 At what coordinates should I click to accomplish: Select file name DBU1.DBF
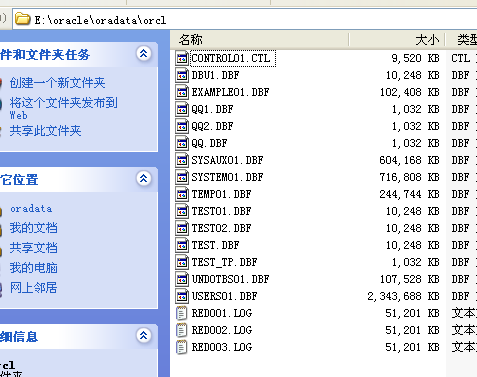(215, 75)
